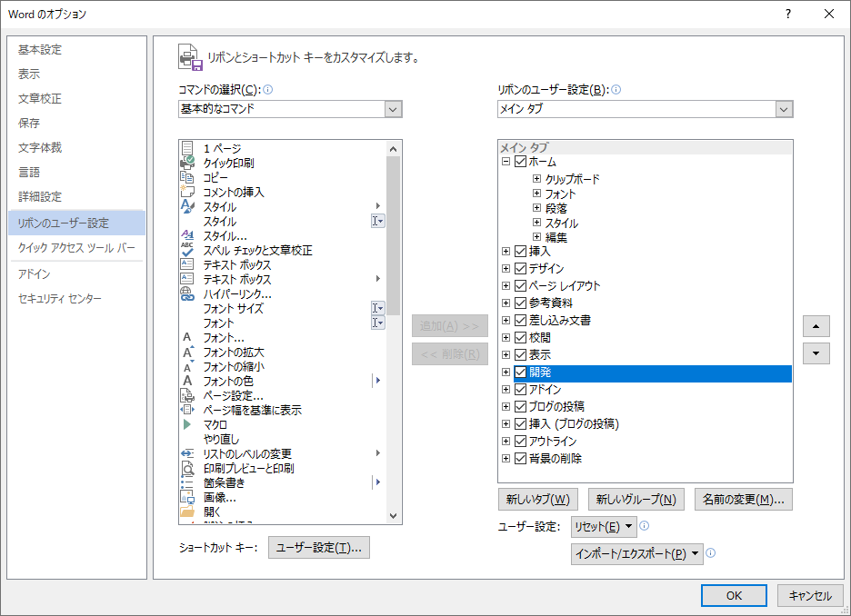Click the 名前の変更 button
The height and width of the screenshot is (616, 851).
point(744,500)
